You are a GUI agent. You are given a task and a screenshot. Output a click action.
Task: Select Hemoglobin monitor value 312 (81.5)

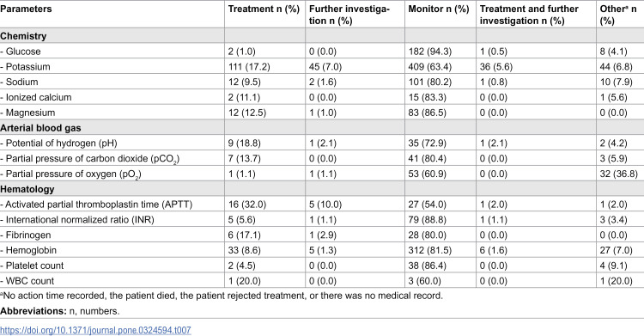pyautogui.click(x=430, y=250)
